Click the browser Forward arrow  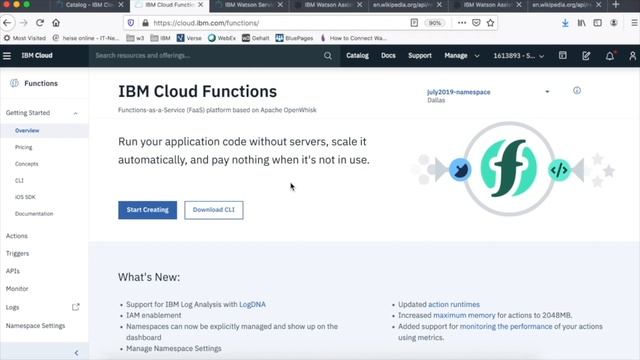coord(24,23)
